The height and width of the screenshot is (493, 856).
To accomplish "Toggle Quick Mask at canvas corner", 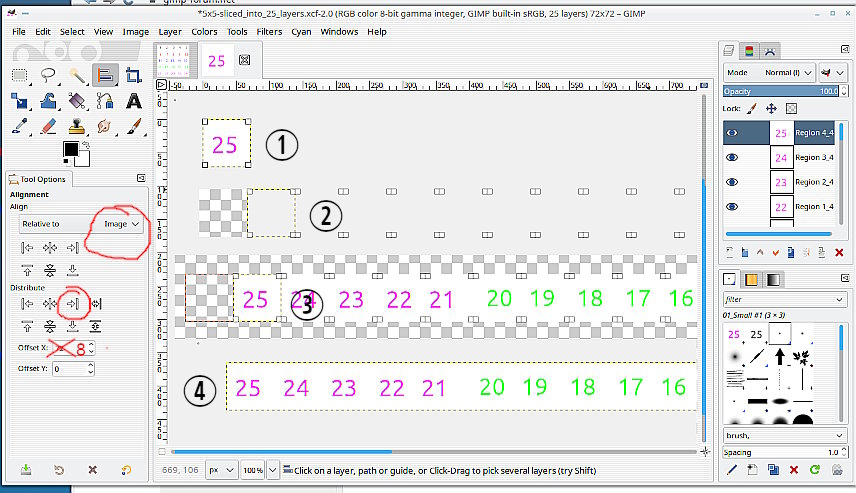I will pyautogui.click(x=162, y=452).
